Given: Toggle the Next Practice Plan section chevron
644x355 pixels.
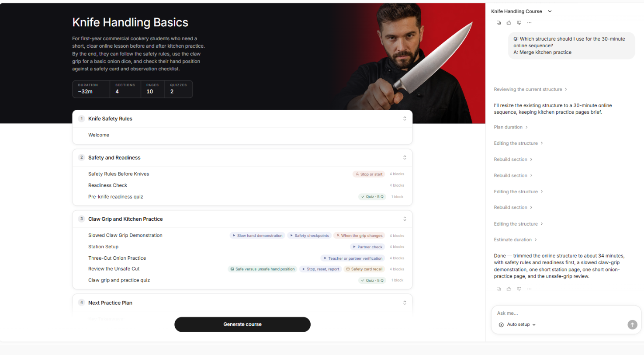Looking at the screenshot, I should click(405, 303).
